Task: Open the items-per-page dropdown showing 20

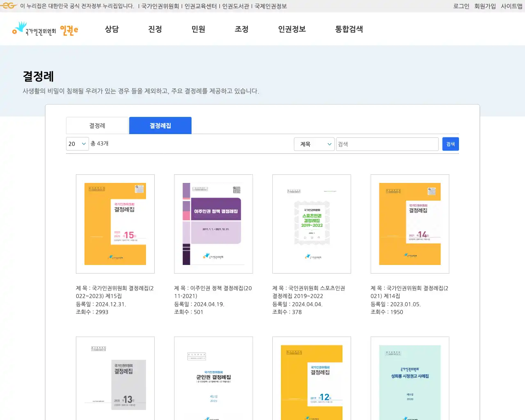Action: pos(77,144)
